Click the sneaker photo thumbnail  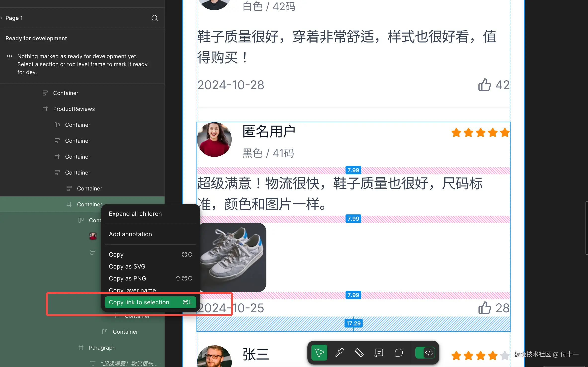[233, 257]
